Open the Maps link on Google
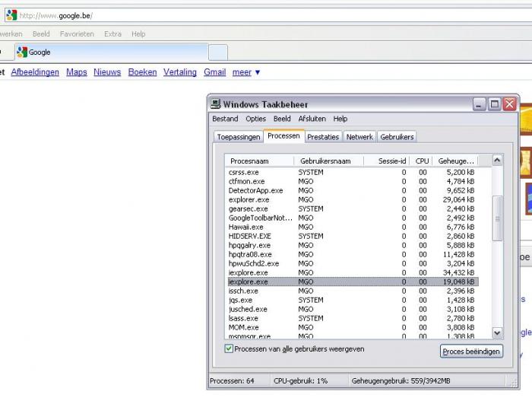This screenshot has width=532, height=401. (x=76, y=72)
